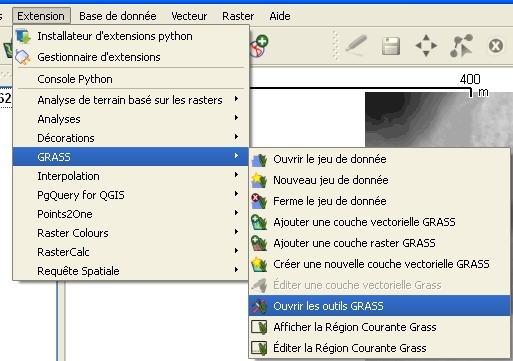Click the add layer globe icon with plus
This screenshot has width=513, height=361.
click(x=259, y=46)
